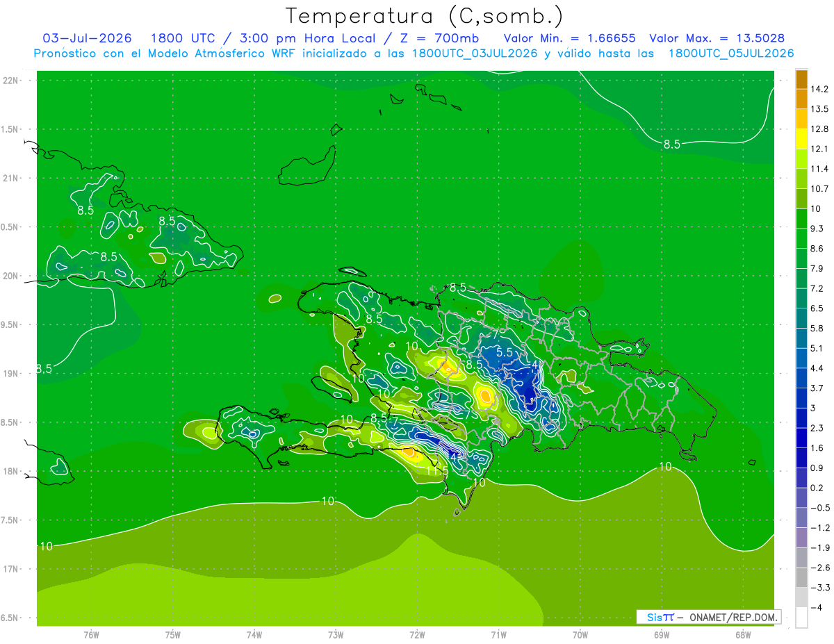Click the "5.5" contour label on the map
The height and width of the screenshot is (644, 834).
click(505, 352)
